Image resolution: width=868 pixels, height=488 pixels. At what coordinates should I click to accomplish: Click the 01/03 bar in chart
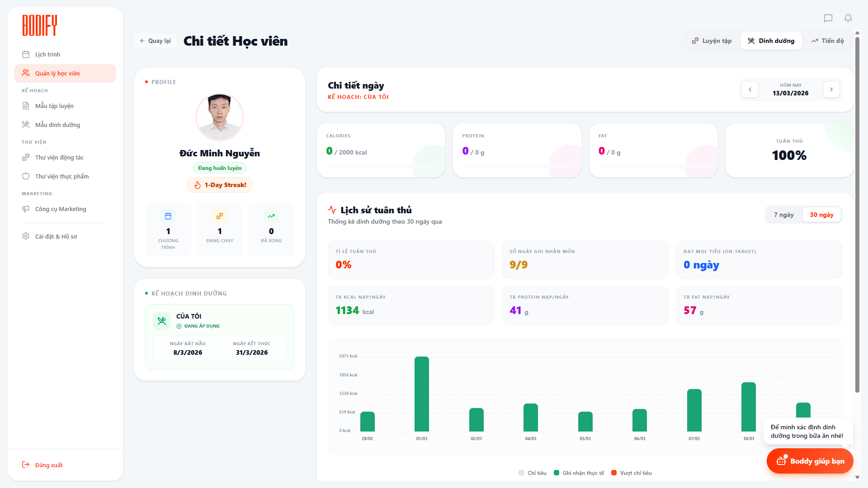pos(421,394)
